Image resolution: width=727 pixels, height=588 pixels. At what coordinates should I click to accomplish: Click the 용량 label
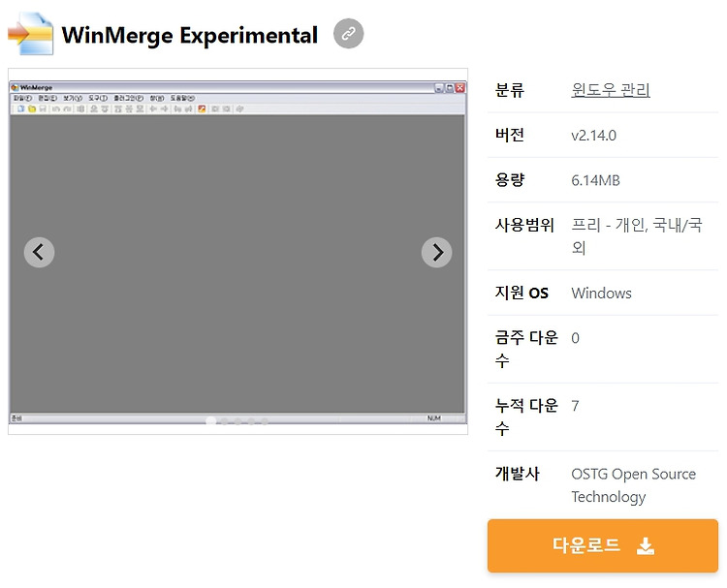coord(510,180)
